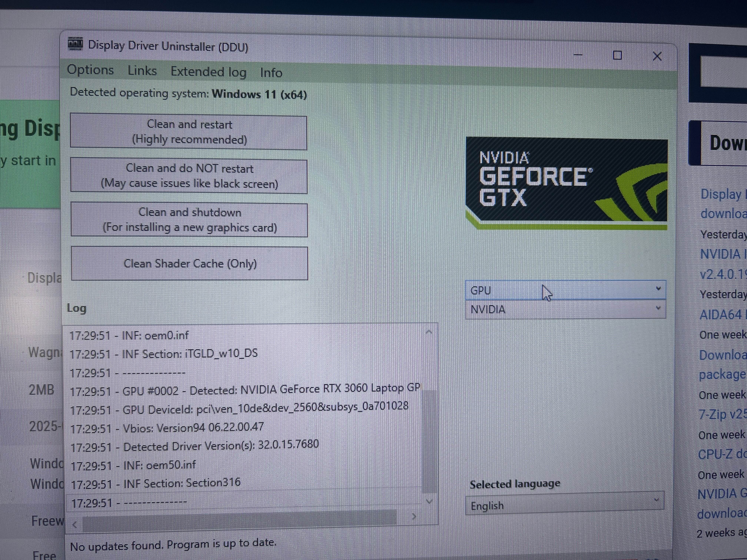747x560 pixels.
Task: Click Clean and restart (Highly recommended)
Action: 188,132
